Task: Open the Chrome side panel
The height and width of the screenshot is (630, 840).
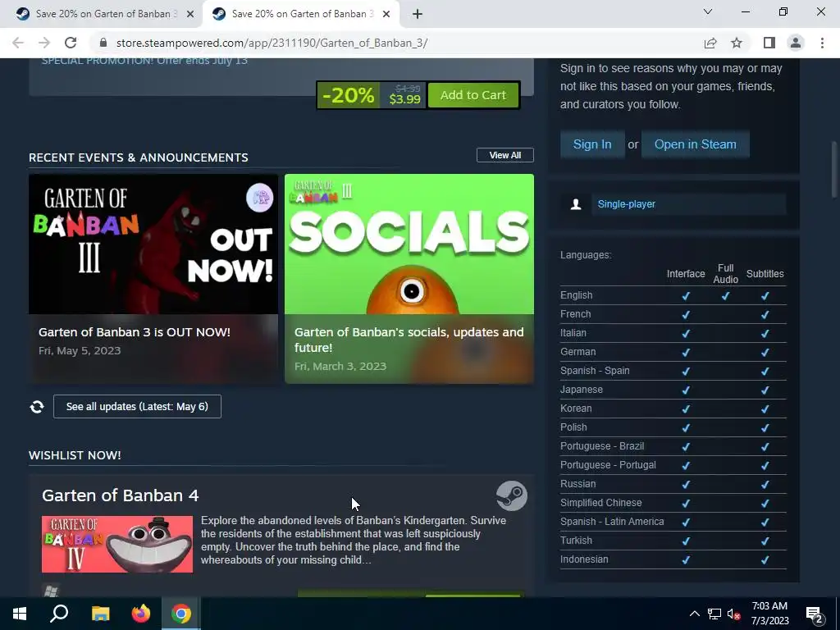Action: [769, 43]
